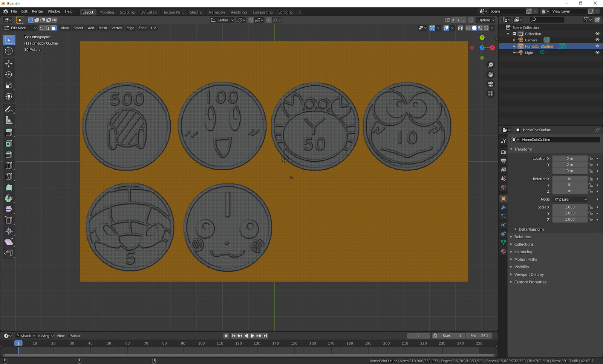Open the Options dropdown

tap(486, 20)
